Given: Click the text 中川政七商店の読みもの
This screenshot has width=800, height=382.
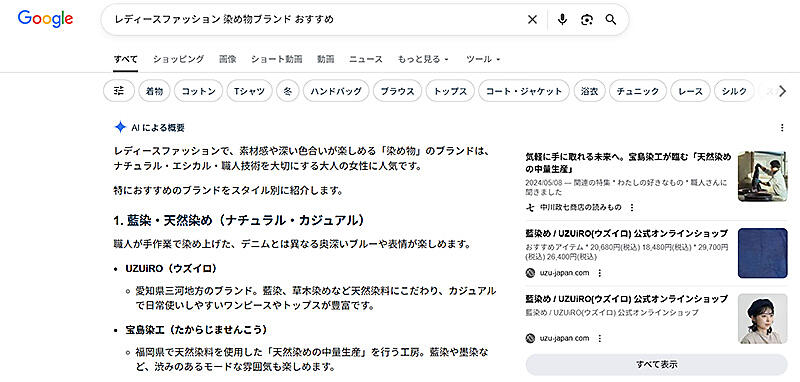Looking at the screenshot, I should 581,208.
